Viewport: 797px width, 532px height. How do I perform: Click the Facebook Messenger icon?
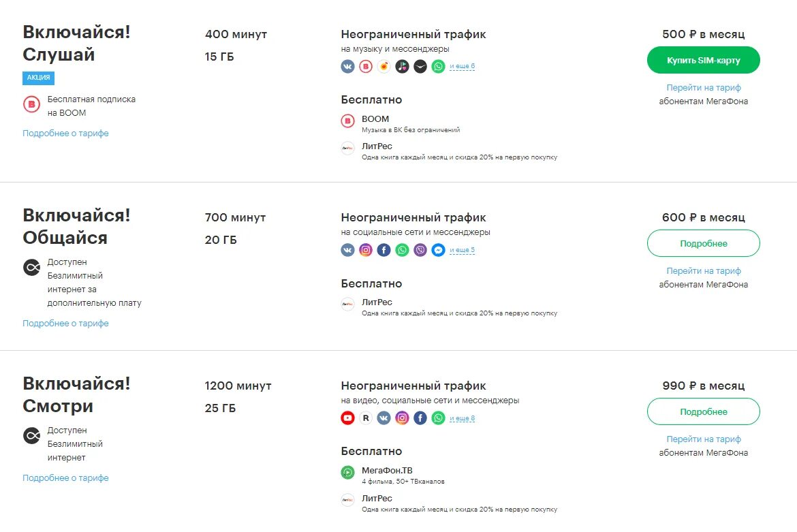pyautogui.click(x=439, y=250)
